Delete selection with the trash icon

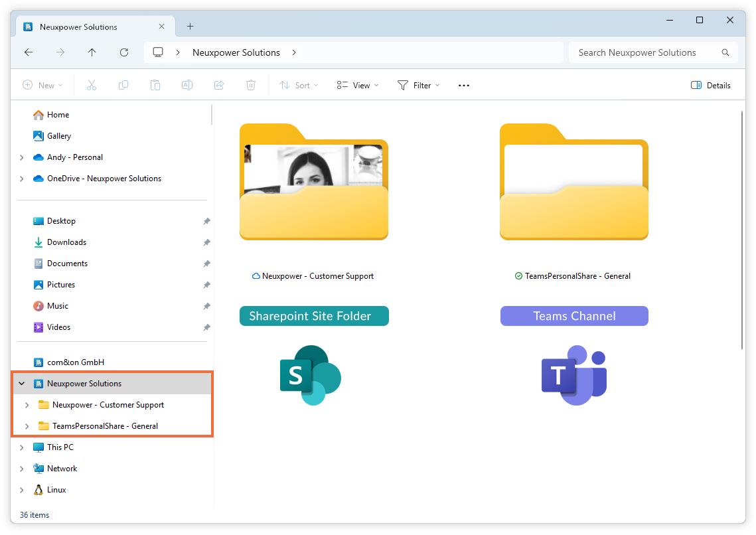coord(250,85)
